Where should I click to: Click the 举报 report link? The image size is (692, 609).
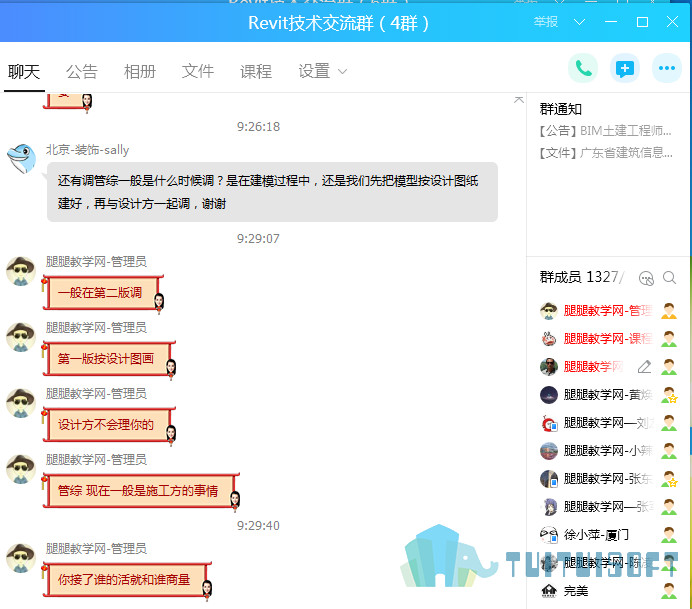[546, 22]
